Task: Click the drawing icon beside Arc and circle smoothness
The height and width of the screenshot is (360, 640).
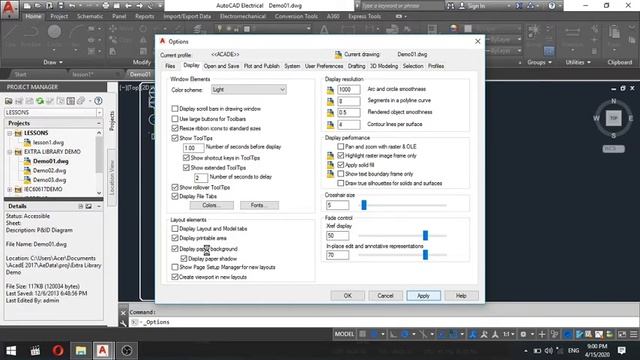Action: coord(330,90)
